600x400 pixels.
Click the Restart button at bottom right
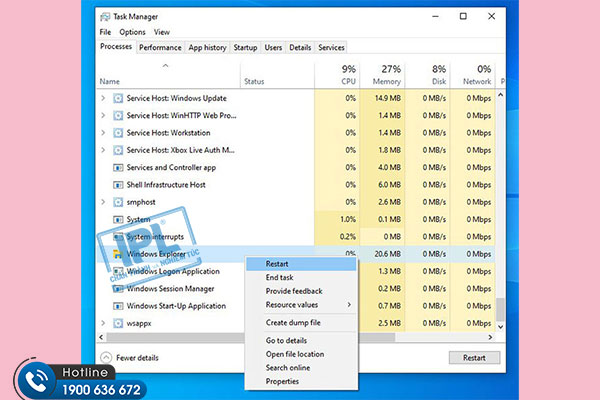click(x=474, y=358)
